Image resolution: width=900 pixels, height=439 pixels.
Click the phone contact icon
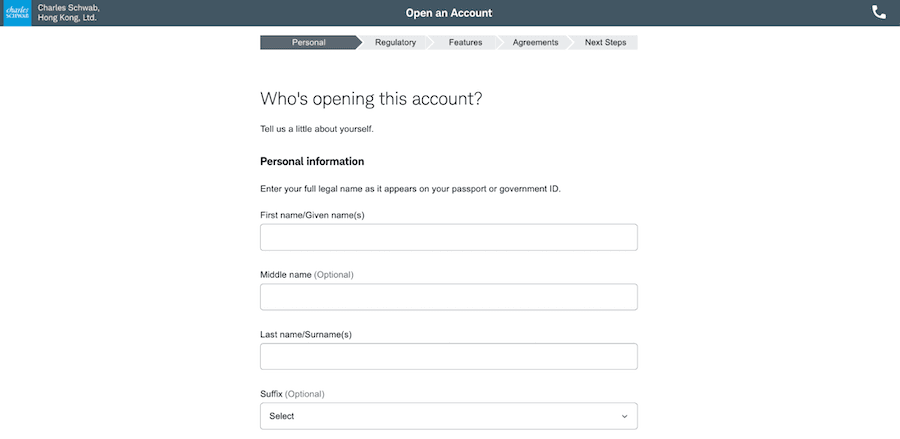coord(879,13)
